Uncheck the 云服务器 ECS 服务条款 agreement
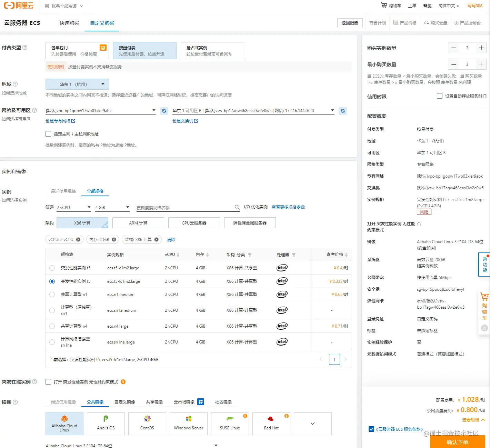 point(371,429)
